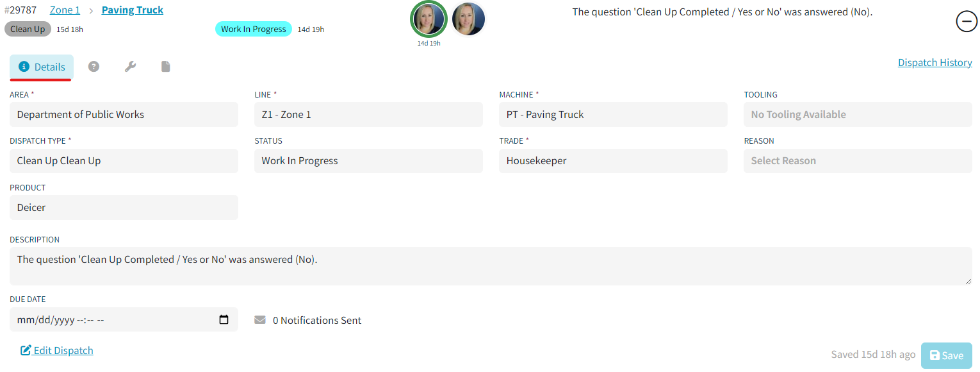Click the green-ringed user avatar
Image resolution: width=980 pixels, height=372 pixels.
click(x=429, y=19)
